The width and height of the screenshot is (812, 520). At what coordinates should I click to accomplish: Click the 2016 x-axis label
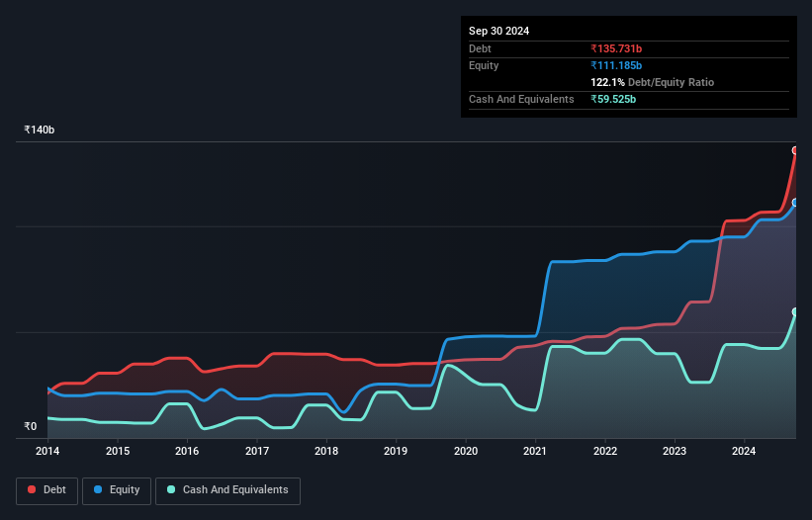(187, 451)
